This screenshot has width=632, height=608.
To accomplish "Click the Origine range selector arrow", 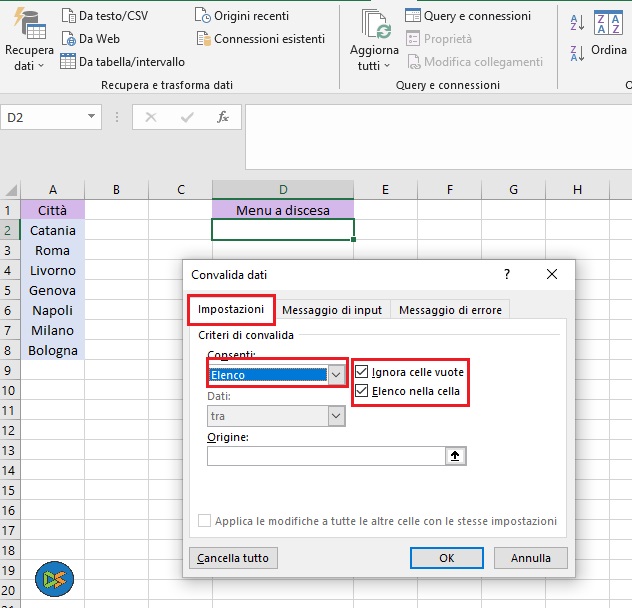I will (x=456, y=456).
